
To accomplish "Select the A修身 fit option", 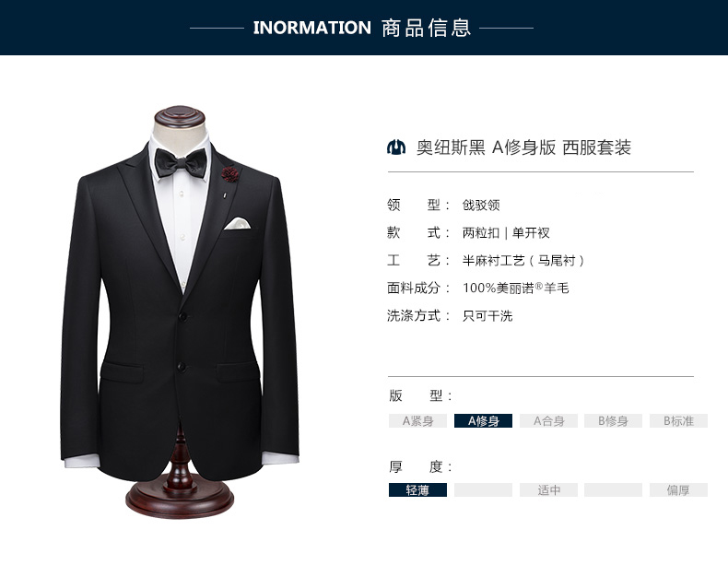I will coord(483,420).
